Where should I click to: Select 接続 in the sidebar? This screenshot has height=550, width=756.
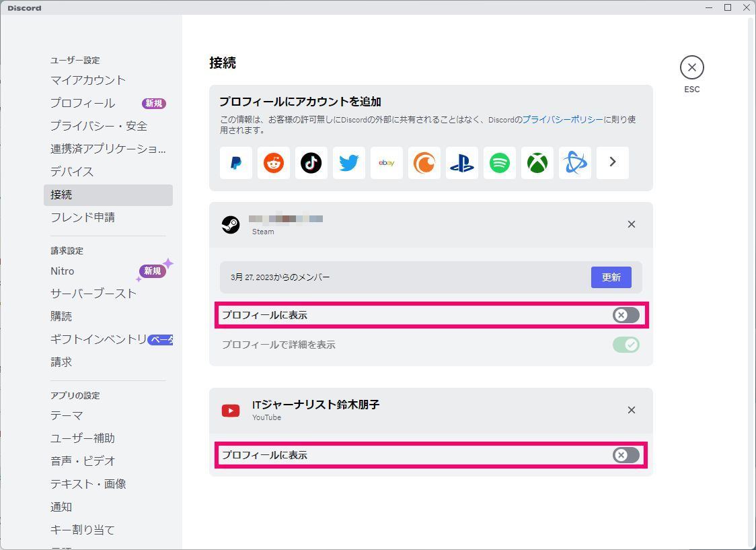coord(108,195)
